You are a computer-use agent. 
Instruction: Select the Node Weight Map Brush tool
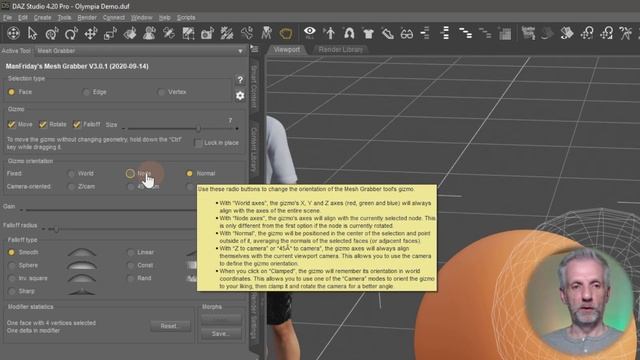tap(227, 33)
